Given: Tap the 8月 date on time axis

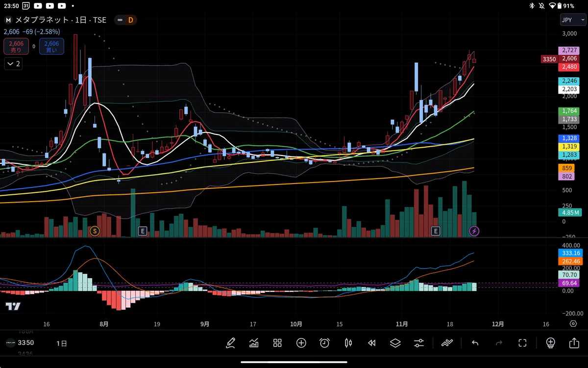Looking at the screenshot, I should [103, 324].
